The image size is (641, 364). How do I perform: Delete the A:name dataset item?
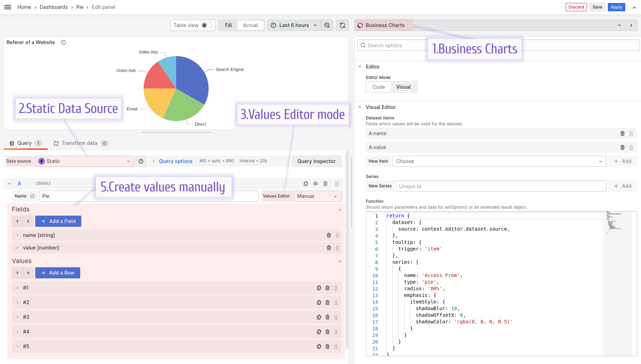point(622,134)
